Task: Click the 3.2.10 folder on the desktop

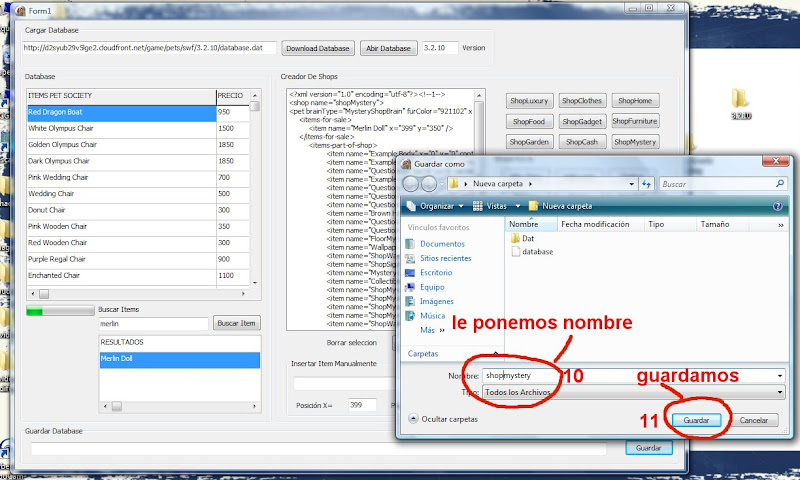Action: point(741,103)
